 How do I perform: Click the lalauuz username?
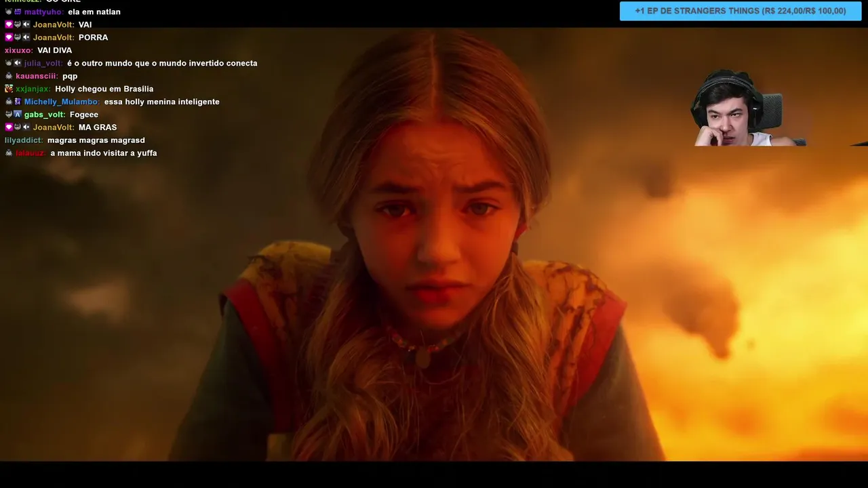(x=31, y=153)
